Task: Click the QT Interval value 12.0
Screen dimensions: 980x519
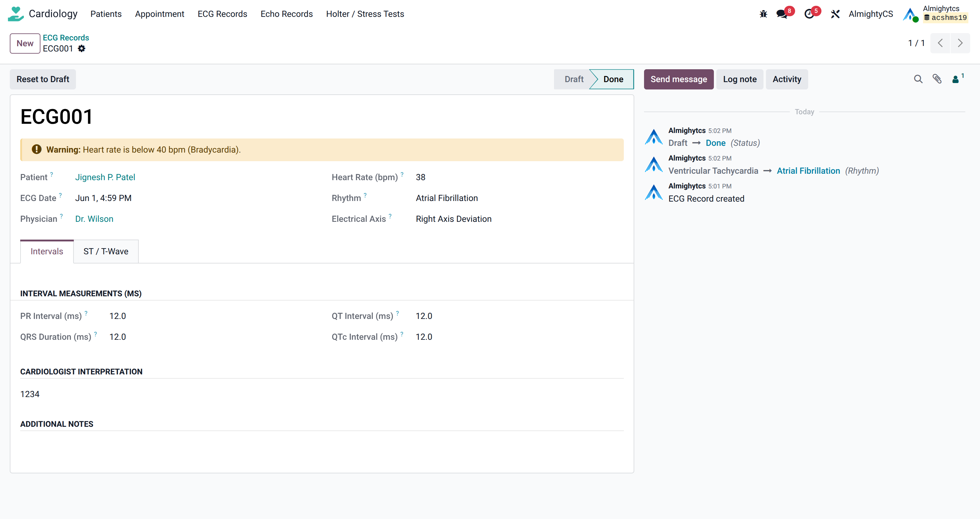Action: pos(424,316)
